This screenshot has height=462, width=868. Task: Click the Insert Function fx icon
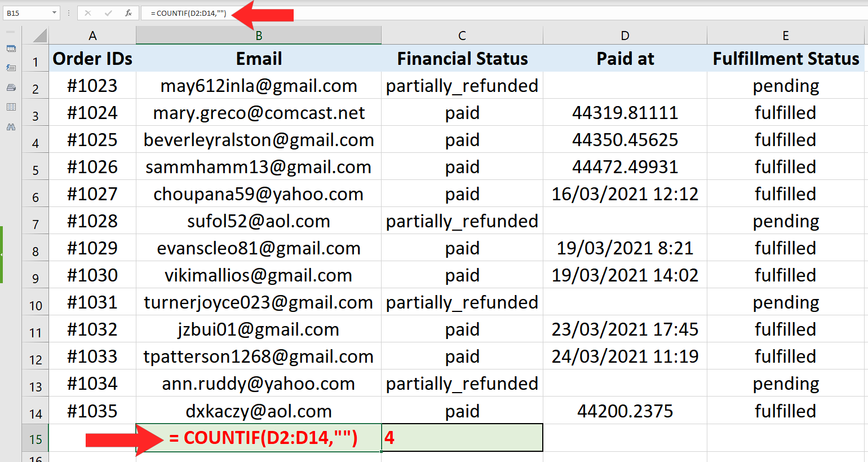(x=129, y=13)
